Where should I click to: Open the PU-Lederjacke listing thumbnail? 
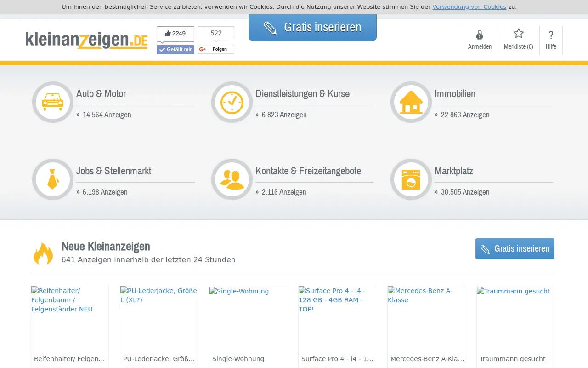pos(159,319)
